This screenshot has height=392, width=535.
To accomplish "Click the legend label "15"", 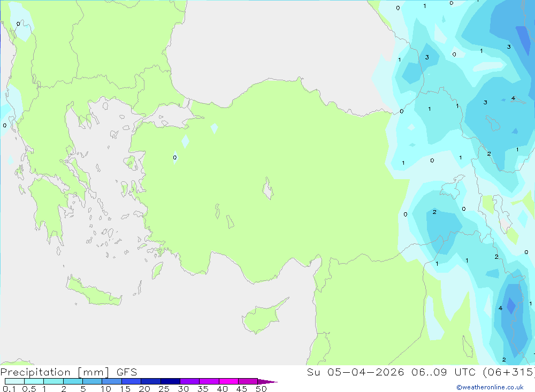I will point(125,389).
